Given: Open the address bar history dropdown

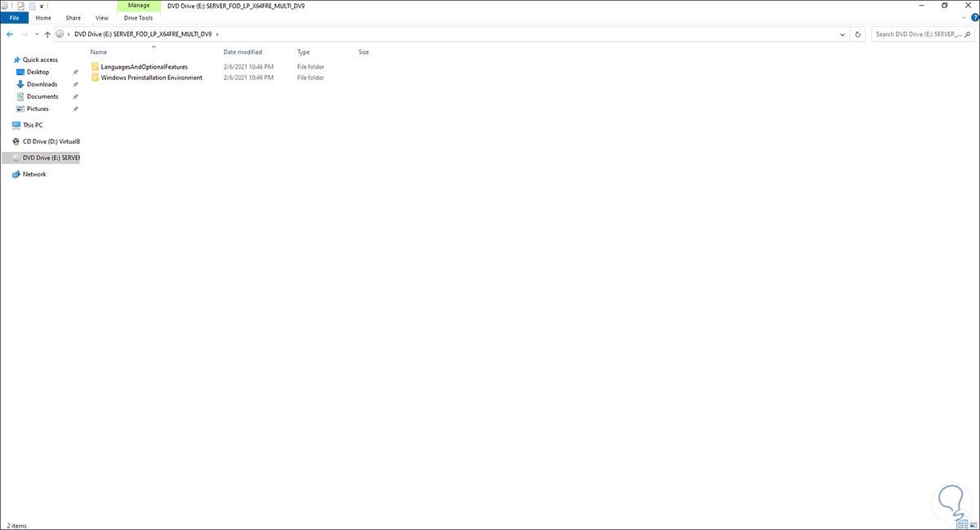Looking at the screenshot, I should (842, 34).
